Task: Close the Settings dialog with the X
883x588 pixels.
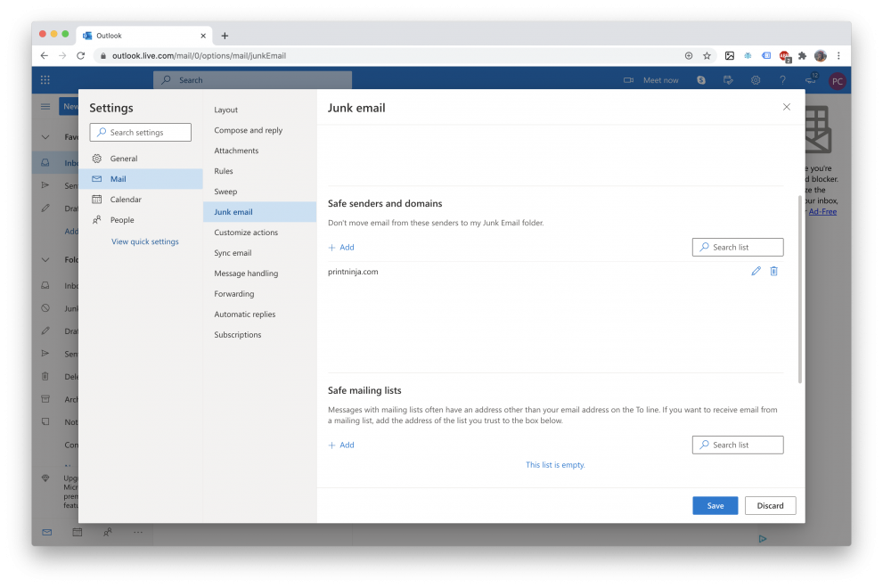Action: 786,107
